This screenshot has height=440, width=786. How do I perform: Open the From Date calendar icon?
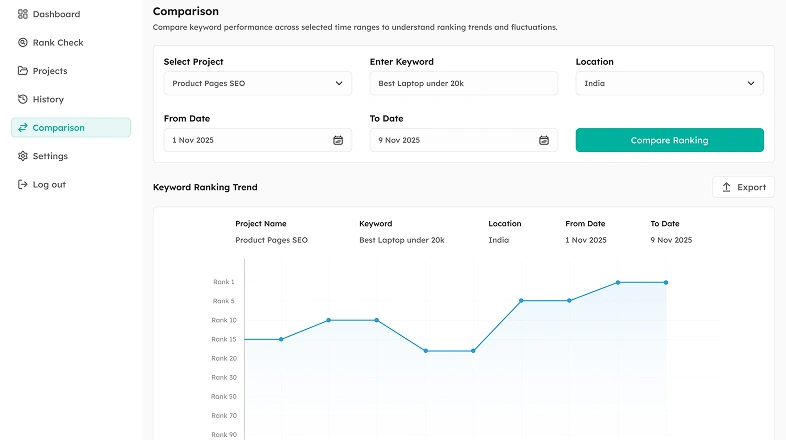click(x=338, y=140)
